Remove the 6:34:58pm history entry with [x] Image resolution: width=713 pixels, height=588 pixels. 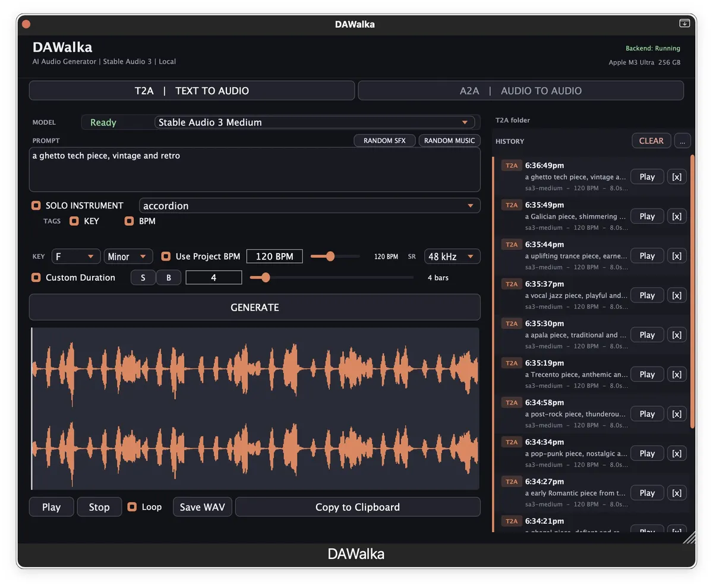(x=677, y=414)
